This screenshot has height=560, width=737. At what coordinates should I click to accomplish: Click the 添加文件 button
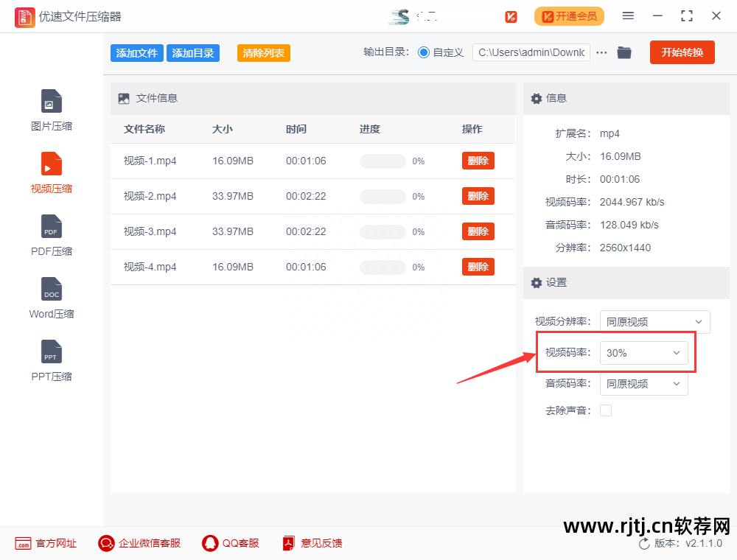coord(137,53)
